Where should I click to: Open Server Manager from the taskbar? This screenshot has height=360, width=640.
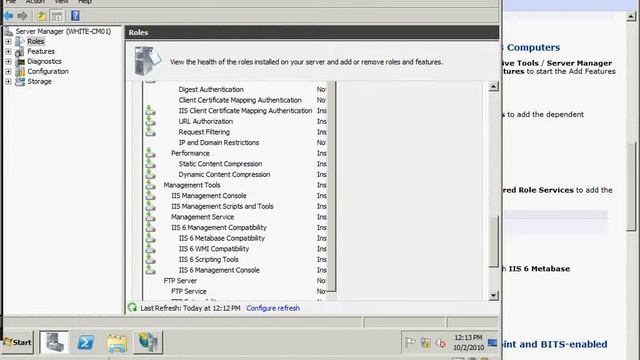pyautogui.click(x=54, y=342)
